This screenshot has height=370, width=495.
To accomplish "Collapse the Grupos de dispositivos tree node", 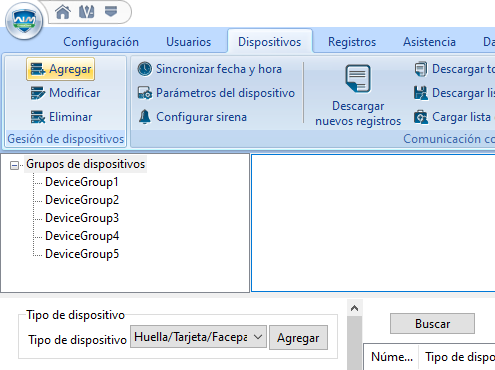I will [x=14, y=165].
